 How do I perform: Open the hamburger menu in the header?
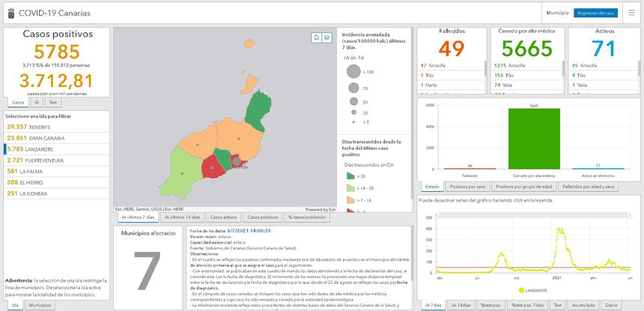(631, 13)
